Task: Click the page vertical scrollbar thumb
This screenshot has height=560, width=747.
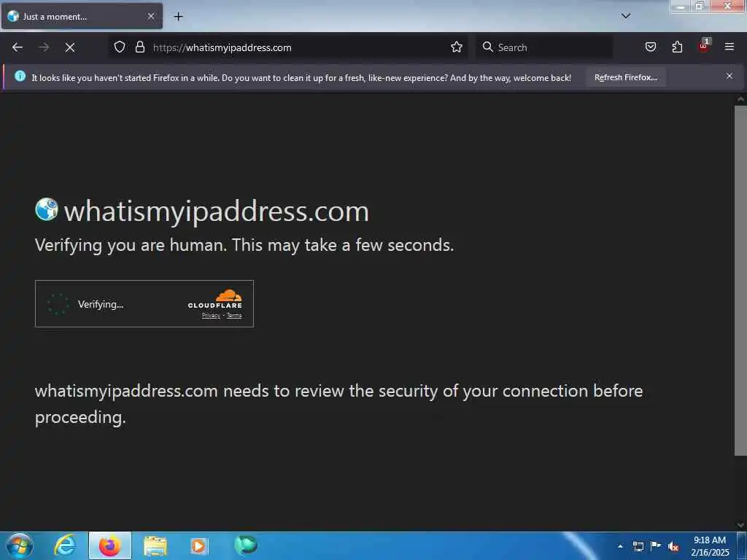Action: coord(740,281)
